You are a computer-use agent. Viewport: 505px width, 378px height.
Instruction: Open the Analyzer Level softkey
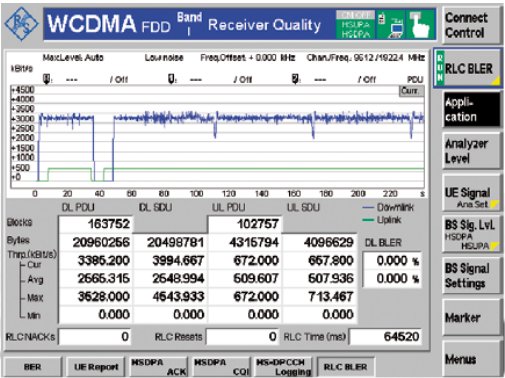point(471,152)
